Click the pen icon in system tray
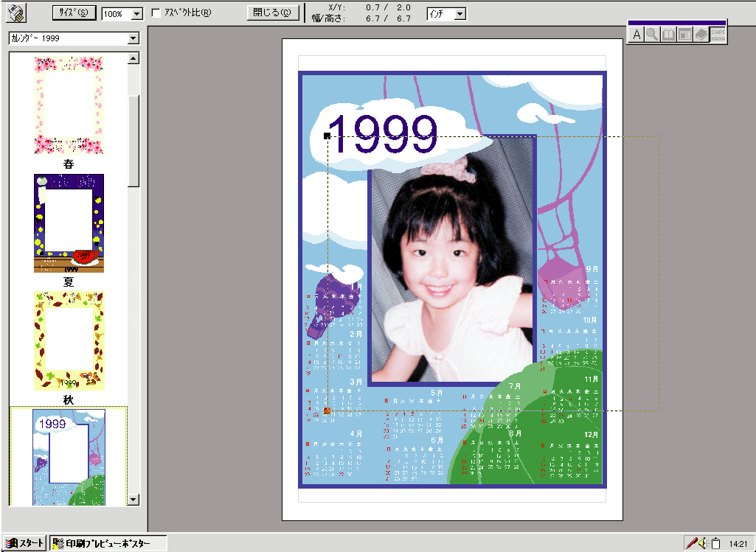756x552 pixels. 691,543
